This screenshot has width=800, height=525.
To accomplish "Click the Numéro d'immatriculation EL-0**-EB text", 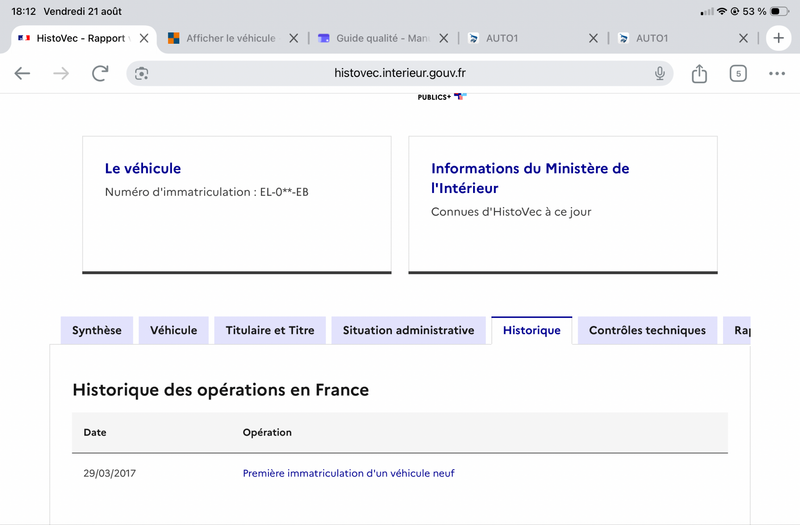I will [207, 192].
